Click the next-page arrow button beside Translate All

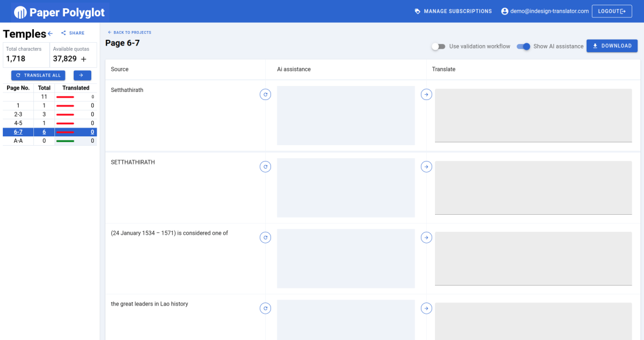tap(82, 75)
